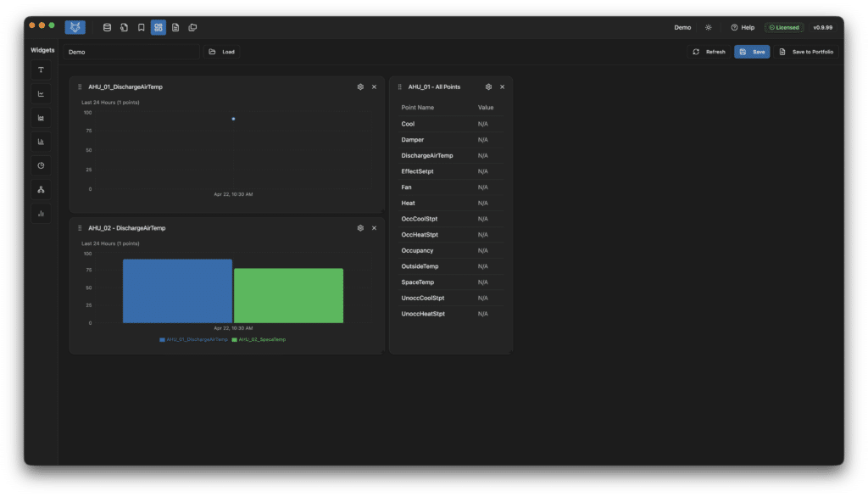Select the UnoccCoolStpt row in points table
The image size is (868, 497).
[451, 298]
